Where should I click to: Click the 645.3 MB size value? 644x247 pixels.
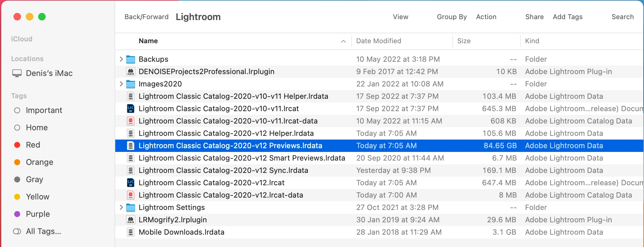499,109
